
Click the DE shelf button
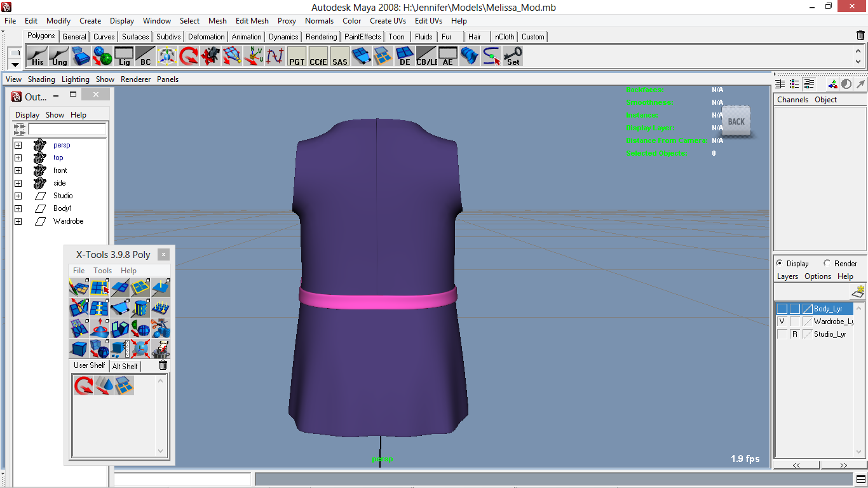pos(405,57)
